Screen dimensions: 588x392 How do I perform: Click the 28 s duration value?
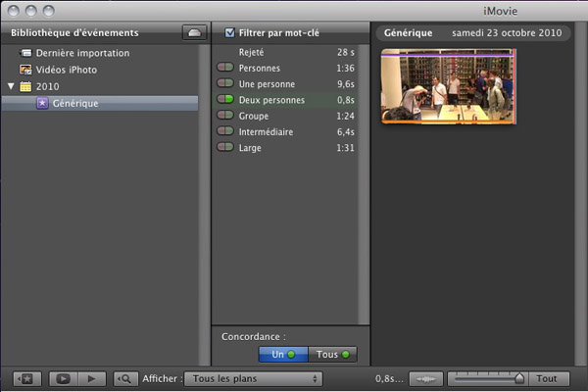tap(346, 52)
